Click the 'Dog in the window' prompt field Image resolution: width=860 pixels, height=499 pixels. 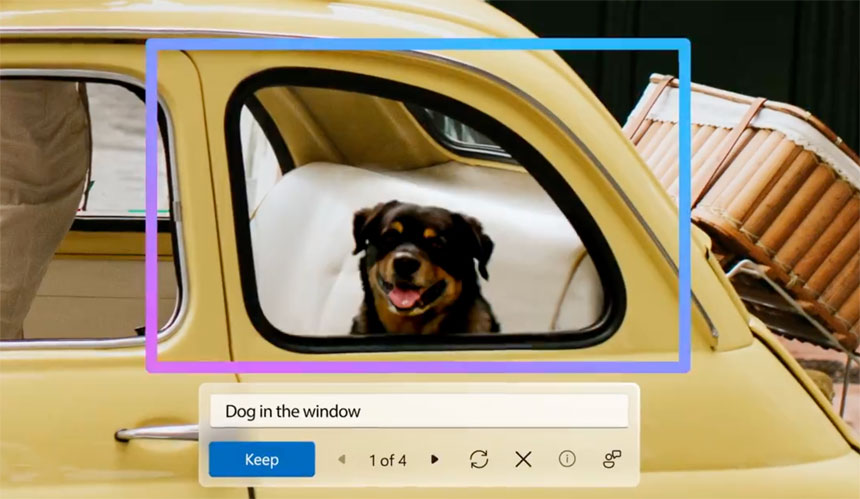coord(419,411)
